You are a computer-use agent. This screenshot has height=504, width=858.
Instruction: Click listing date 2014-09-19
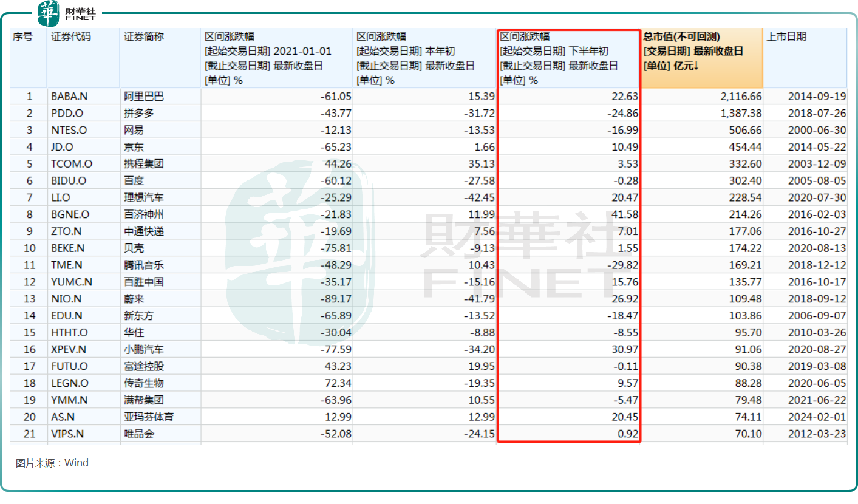tap(817, 97)
